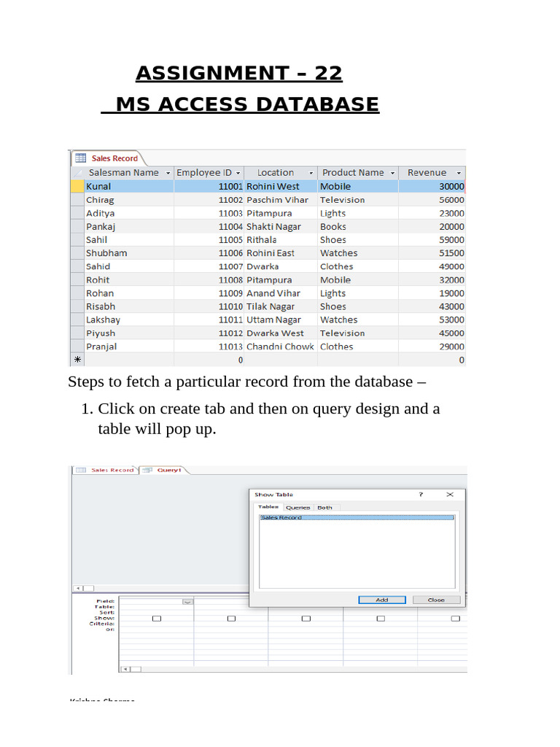Select the Kunal row selector
560x747 pixels.
[x=77, y=186]
